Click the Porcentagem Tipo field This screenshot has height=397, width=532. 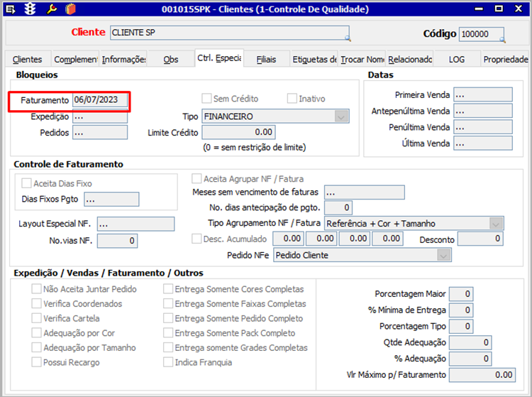(461, 326)
